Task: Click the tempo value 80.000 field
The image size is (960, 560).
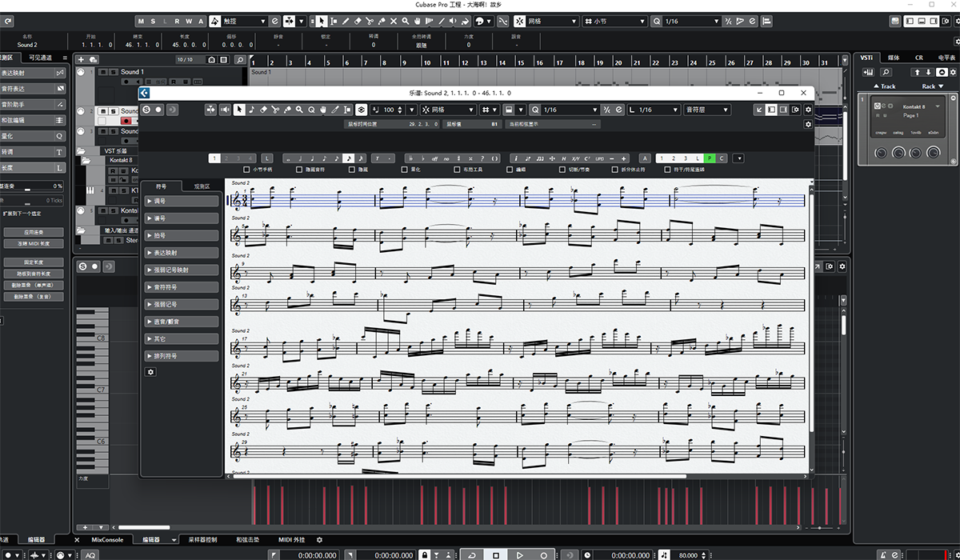Action: point(688,554)
